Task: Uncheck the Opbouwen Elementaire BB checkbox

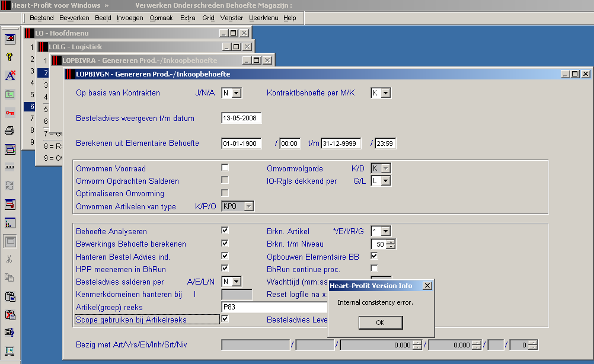Action: (374, 256)
